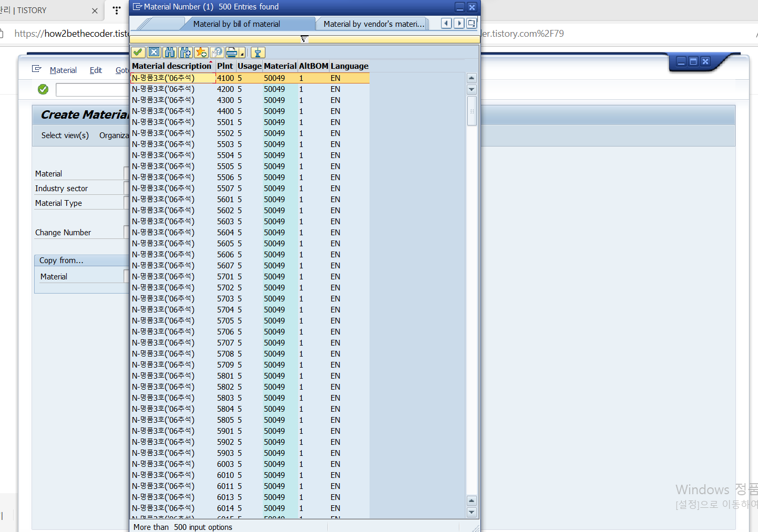Open the small arrow next to Print icon
This screenshot has height=532, width=758.
242,54
